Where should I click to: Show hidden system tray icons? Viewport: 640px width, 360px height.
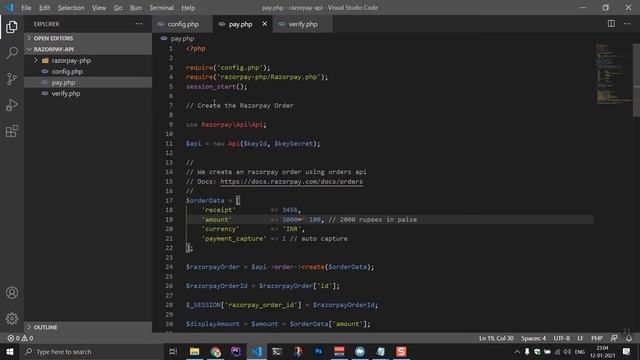[517, 351]
